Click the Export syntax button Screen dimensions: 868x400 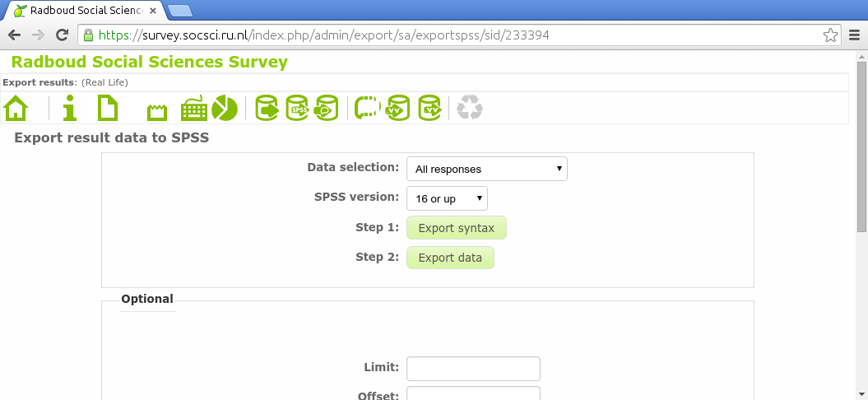pos(456,228)
